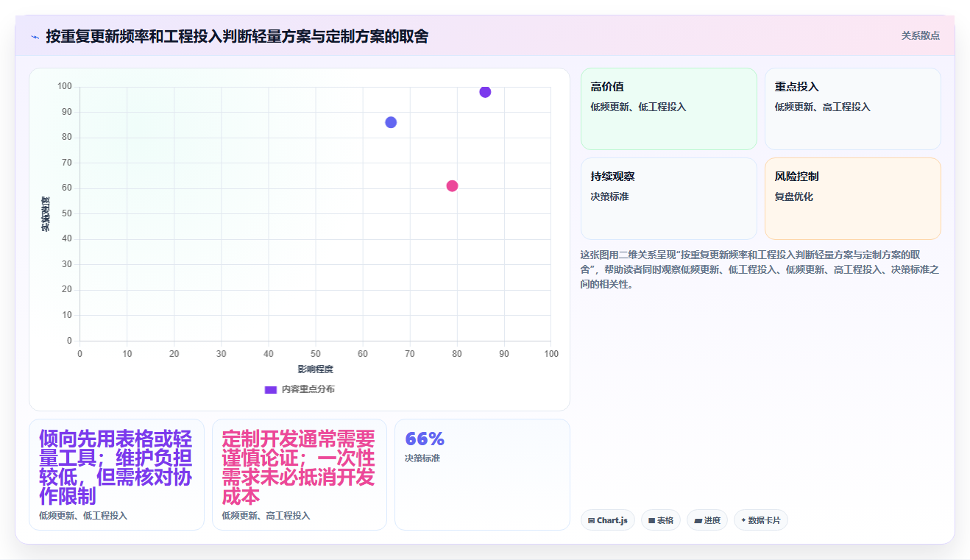Select the pink scatter point near 79
The image size is (970, 560).
click(452, 185)
